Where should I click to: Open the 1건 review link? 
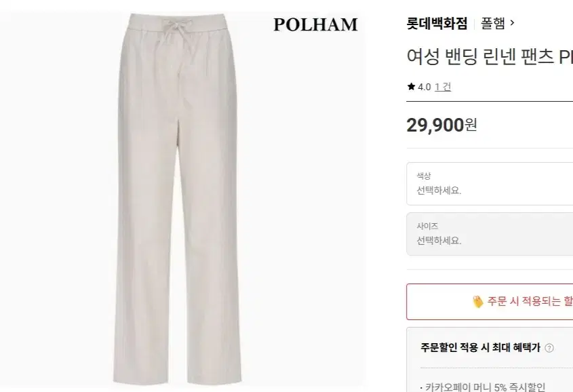coord(443,87)
